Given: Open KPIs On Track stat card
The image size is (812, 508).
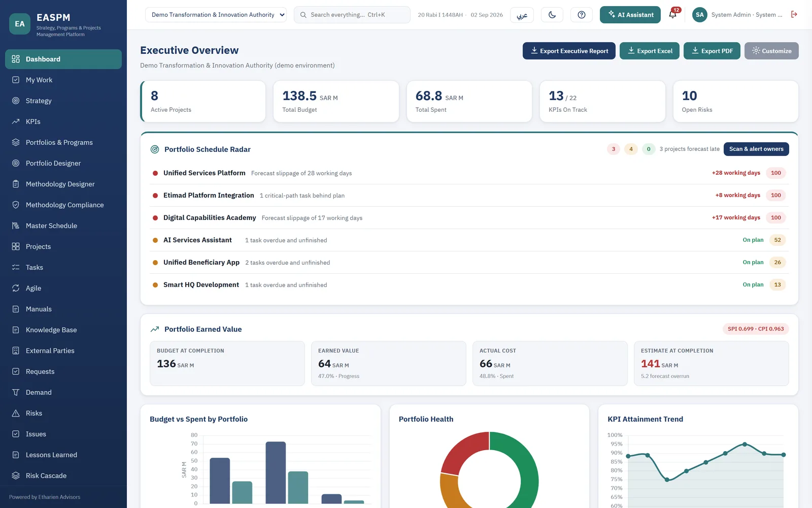Looking at the screenshot, I should click(x=602, y=101).
